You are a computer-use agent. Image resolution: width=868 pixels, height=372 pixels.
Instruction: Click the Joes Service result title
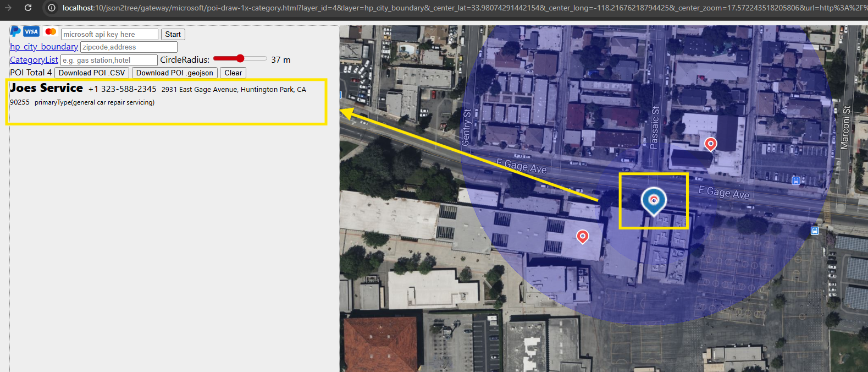46,88
